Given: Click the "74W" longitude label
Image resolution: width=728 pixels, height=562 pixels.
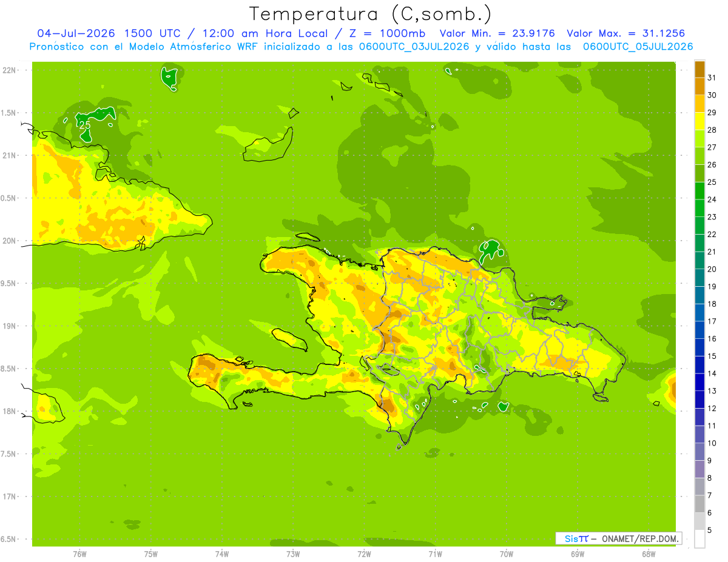Looking at the screenshot, I should tap(222, 554).
